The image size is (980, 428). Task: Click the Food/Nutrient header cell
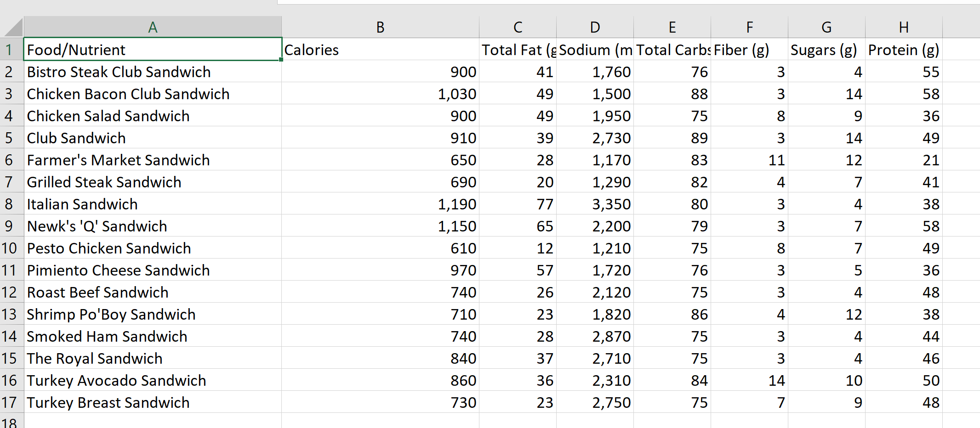click(x=152, y=50)
